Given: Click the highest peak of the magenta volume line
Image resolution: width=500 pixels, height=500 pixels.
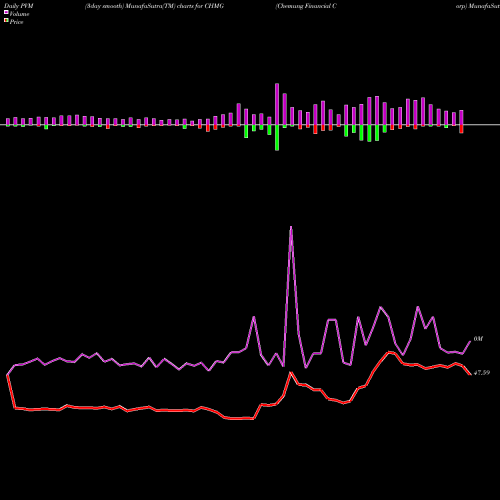Looking at the screenshot, I should (291, 227).
